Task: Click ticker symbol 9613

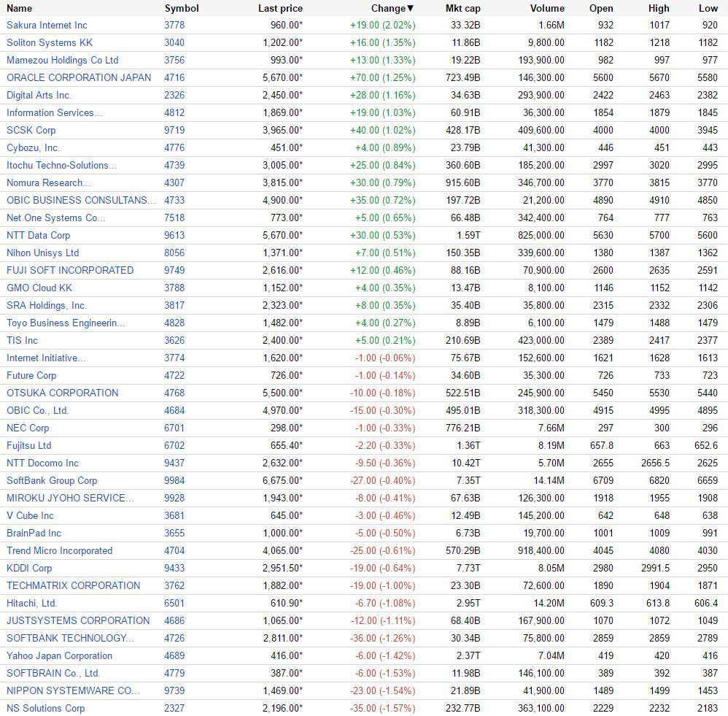Action: (174, 235)
